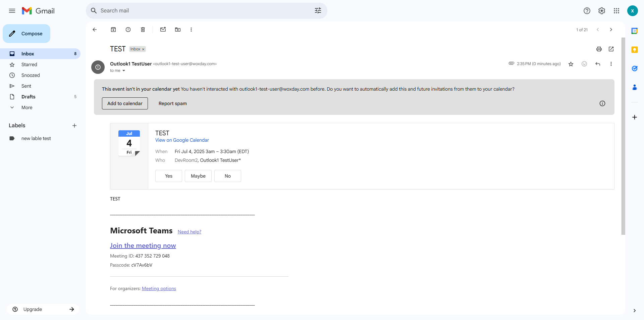Open the main menu hamburger icon
Viewport: 644px width, 320px height.
pos(12,11)
